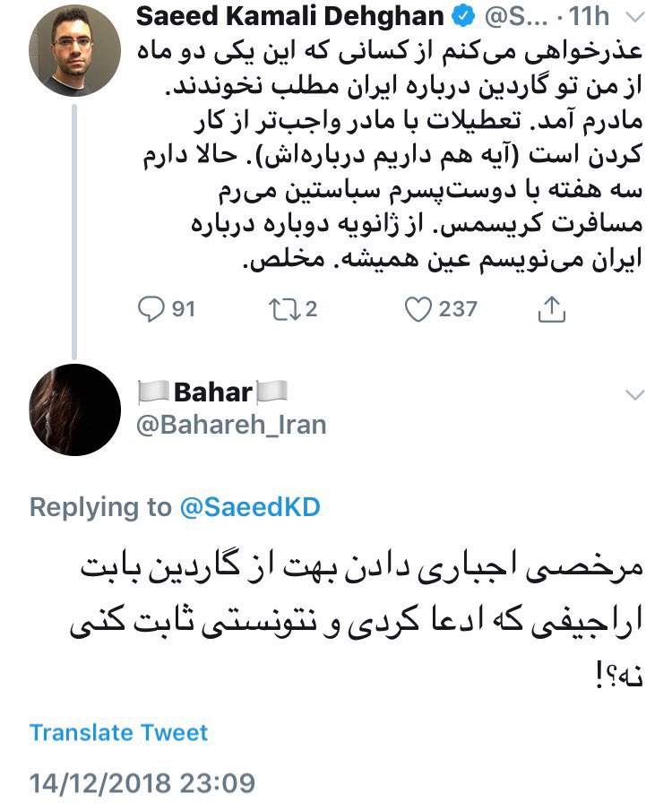Like the tweet with the heart icon
The height and width of the screenshot is (810, 672).
click(x=418, y=309)
